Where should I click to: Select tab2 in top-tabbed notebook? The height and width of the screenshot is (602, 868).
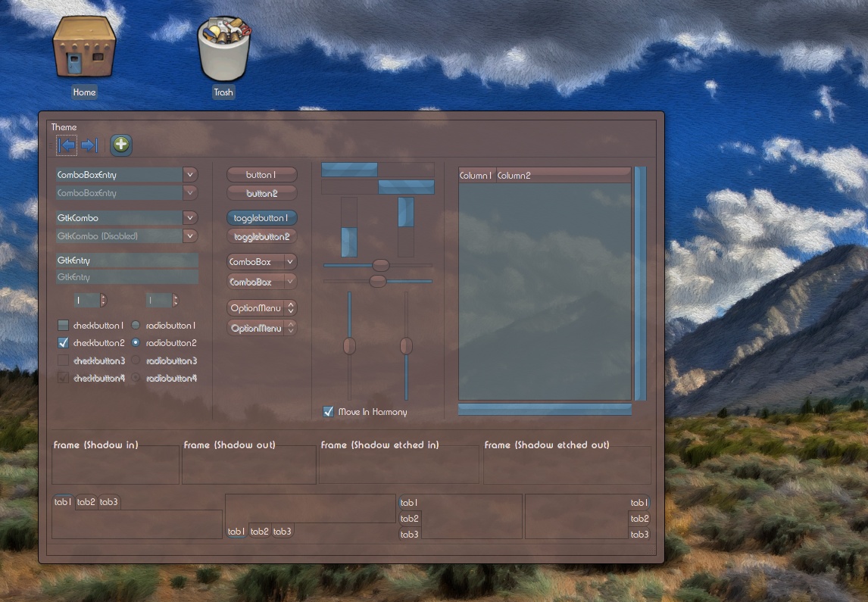86,502
